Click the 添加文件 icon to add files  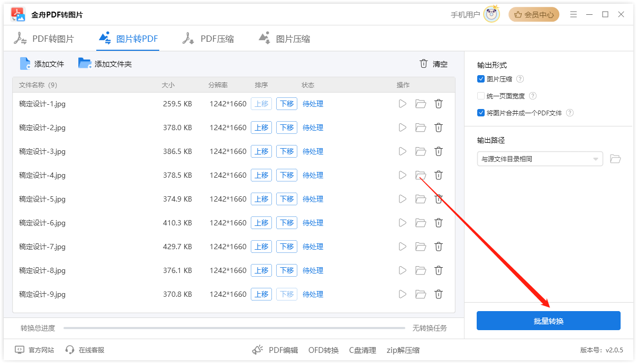[25, 63]
